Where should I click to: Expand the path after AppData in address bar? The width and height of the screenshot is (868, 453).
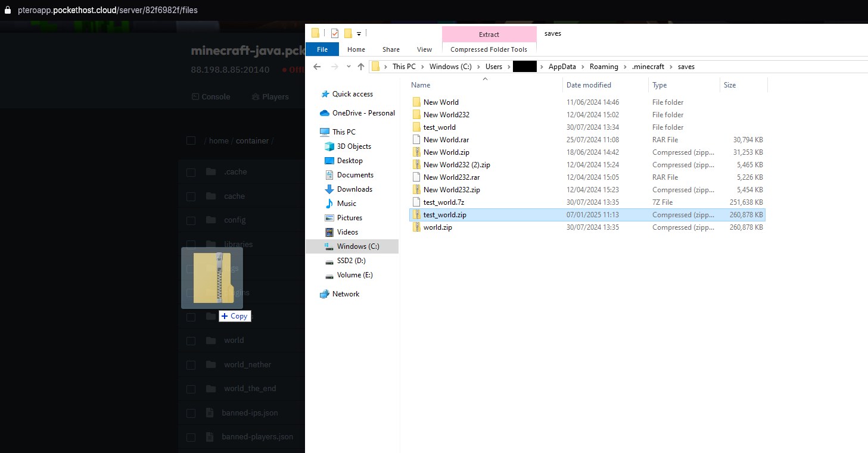pos(583,67)
